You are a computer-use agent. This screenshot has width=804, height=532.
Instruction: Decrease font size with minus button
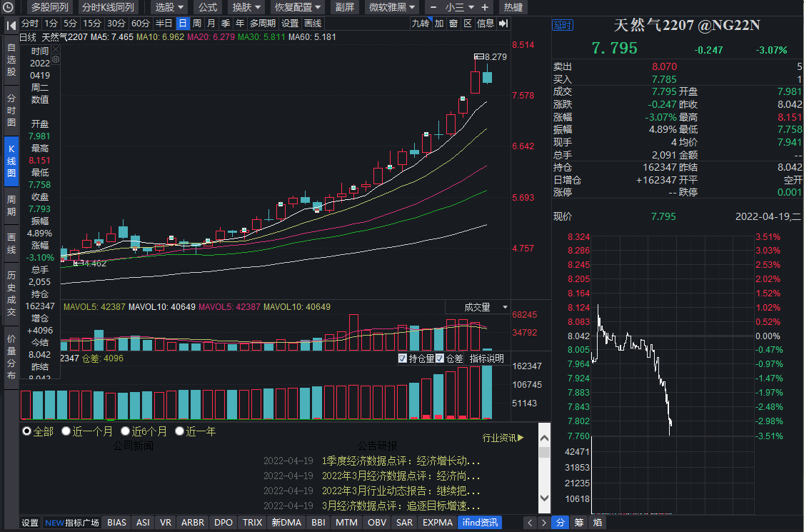[x=433, y=7]
